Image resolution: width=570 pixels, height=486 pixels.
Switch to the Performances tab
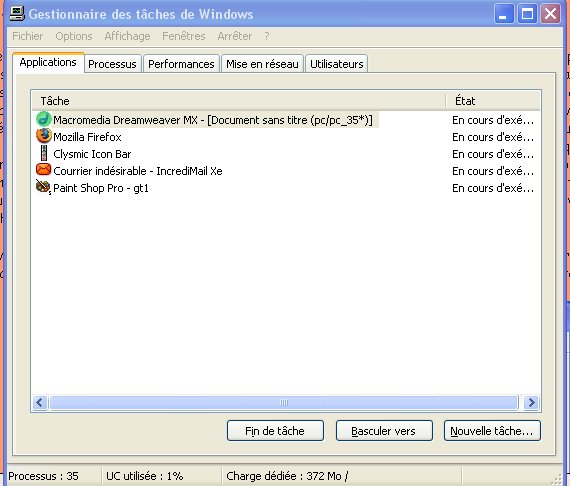pyautogui.click(x=181, y=64)
